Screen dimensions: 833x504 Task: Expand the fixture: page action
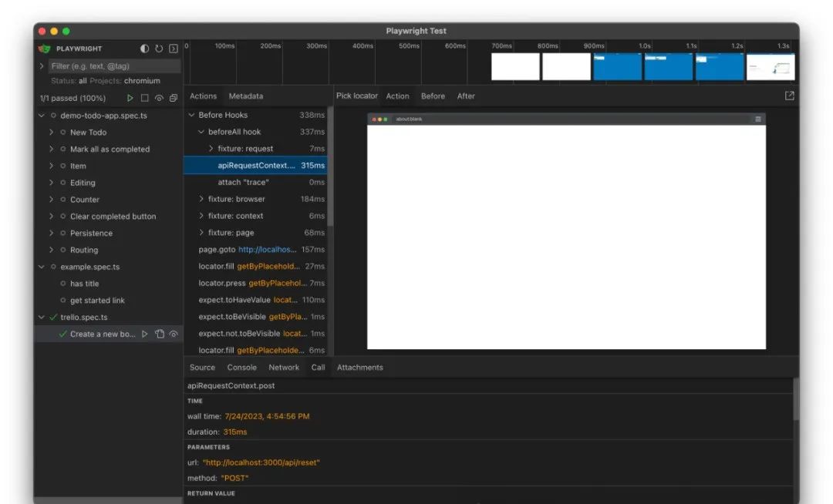pyautogui.click(x=201, y=233)
